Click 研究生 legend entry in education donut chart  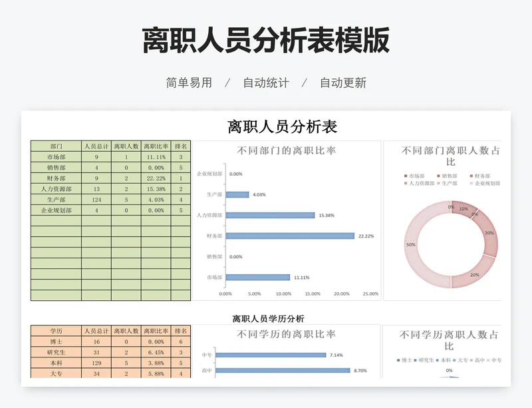[424, 360]
